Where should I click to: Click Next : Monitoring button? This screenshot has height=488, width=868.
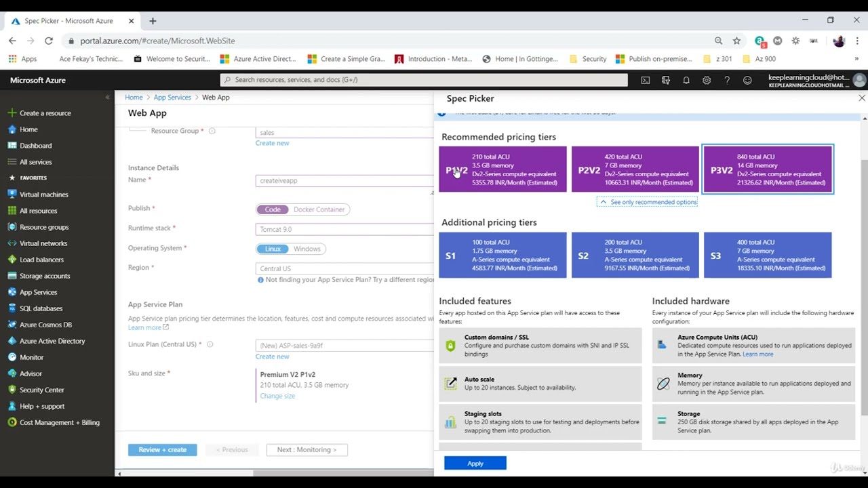click(307, 450)
